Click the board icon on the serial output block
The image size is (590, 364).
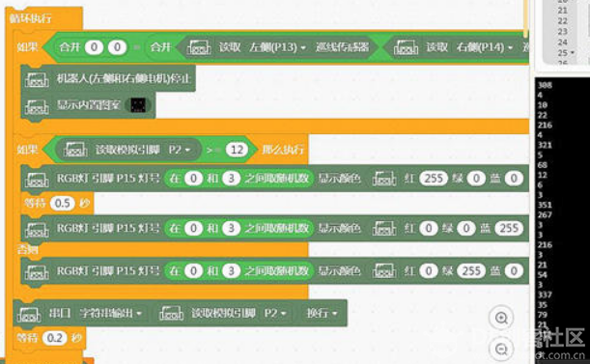[29, 314]
